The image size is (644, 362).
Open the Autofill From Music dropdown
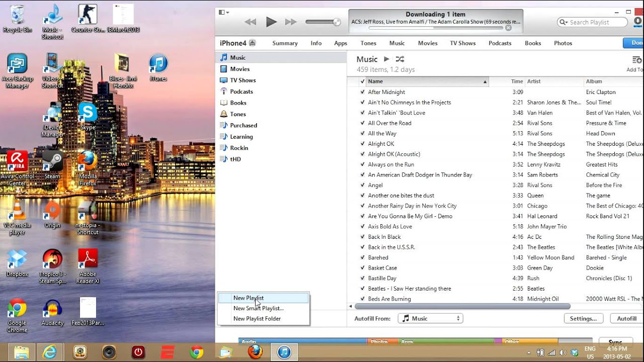click(430, 318)
